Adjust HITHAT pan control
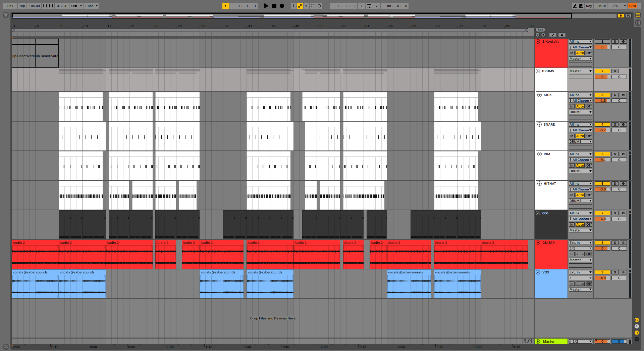The height and width of the screenshot is (351, 644). tap(619, 189)
